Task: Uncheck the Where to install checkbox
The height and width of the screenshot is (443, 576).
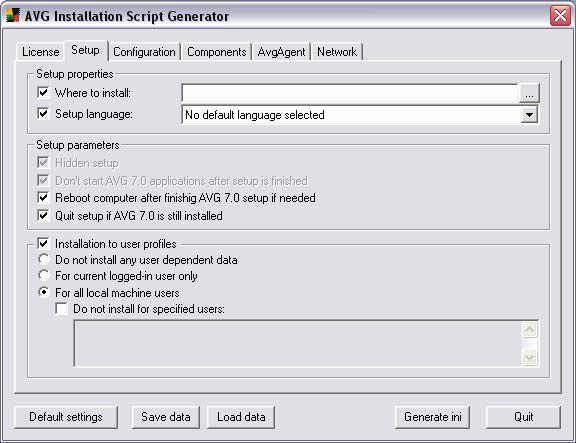Action: (x=43, y=92)
